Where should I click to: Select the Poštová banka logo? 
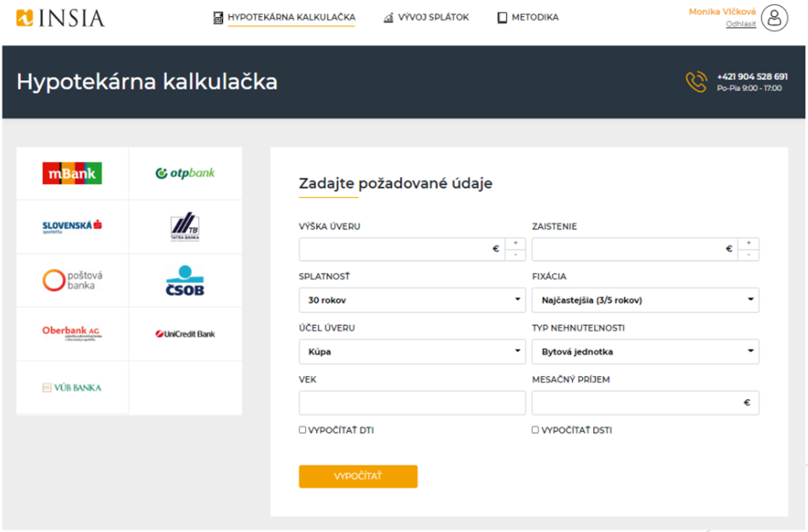coord(72,280)
